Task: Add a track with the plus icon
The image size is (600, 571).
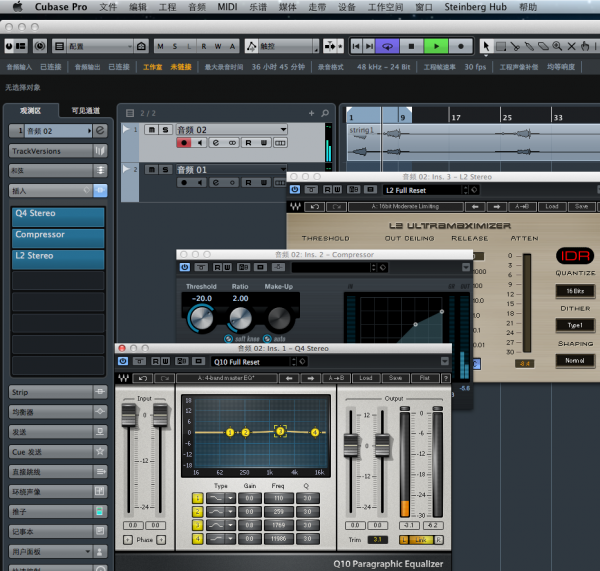Action: [x=311, y=113]
